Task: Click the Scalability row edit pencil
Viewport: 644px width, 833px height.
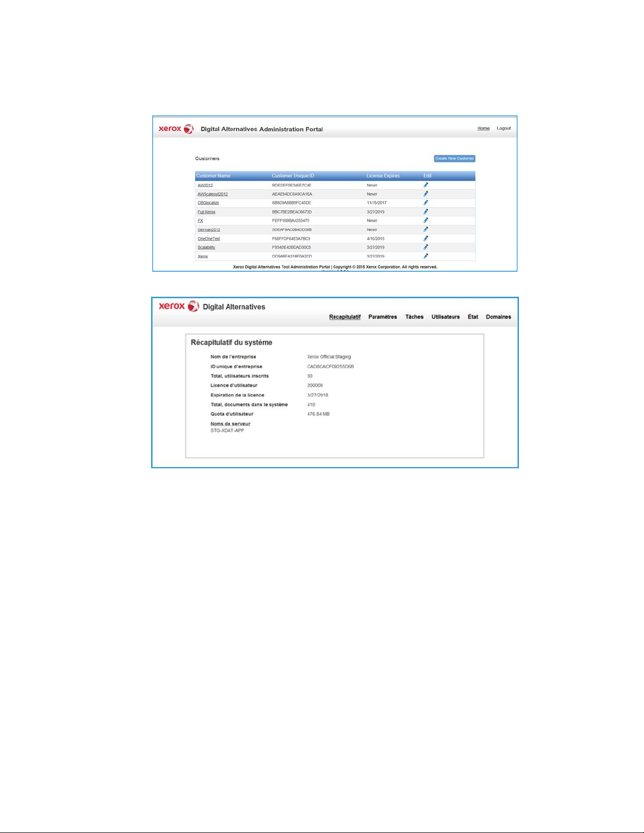Action: pyautogui.click(x=426, y=247)
